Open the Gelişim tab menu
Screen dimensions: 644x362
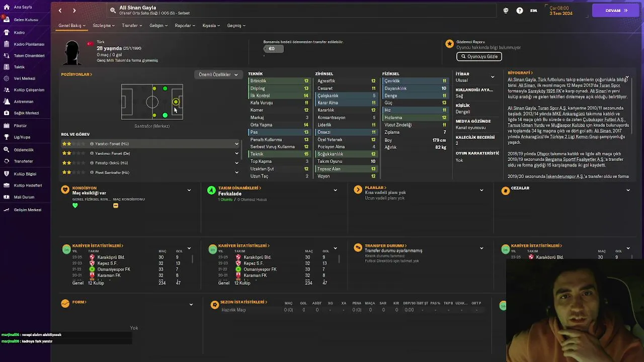pos(158,26)
